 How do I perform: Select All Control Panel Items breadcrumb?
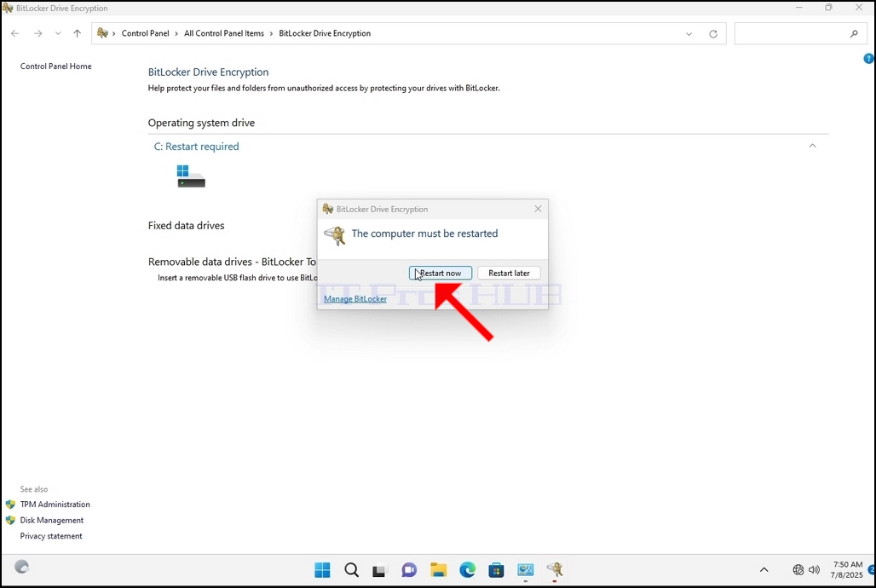(224, 33)
